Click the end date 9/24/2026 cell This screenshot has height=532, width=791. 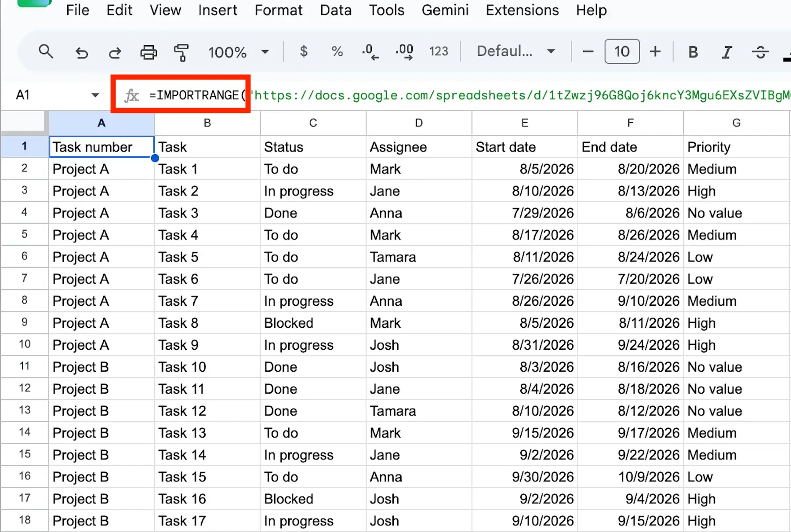(631, 345)
